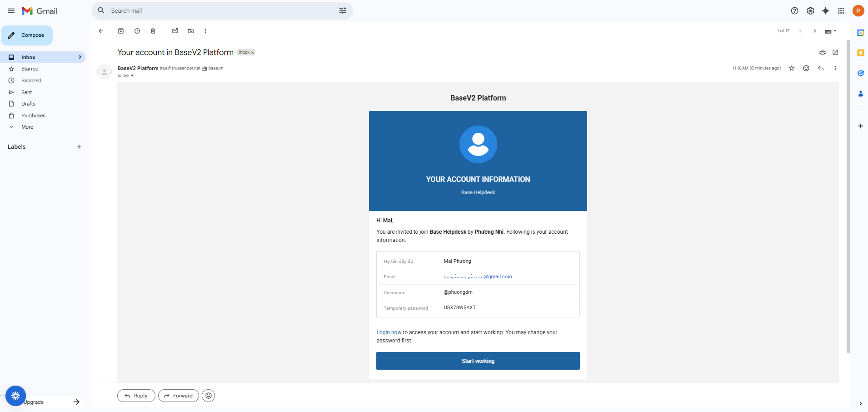Open toolbar More options menu
This screenshot has width=868, height=412.
tap(205, 31)
